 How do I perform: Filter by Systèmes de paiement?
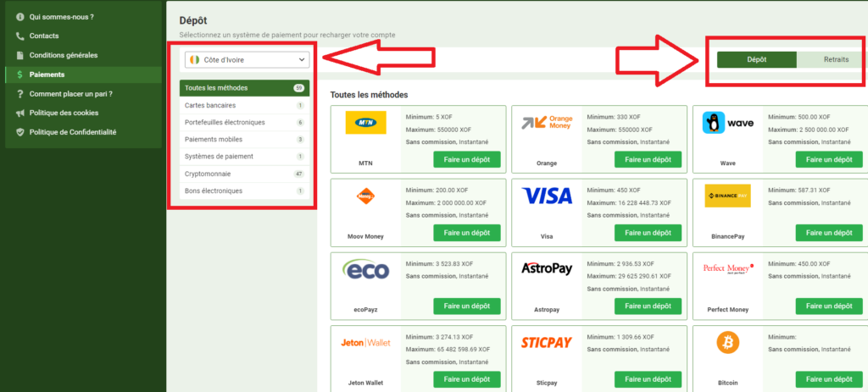click(244, 157)
